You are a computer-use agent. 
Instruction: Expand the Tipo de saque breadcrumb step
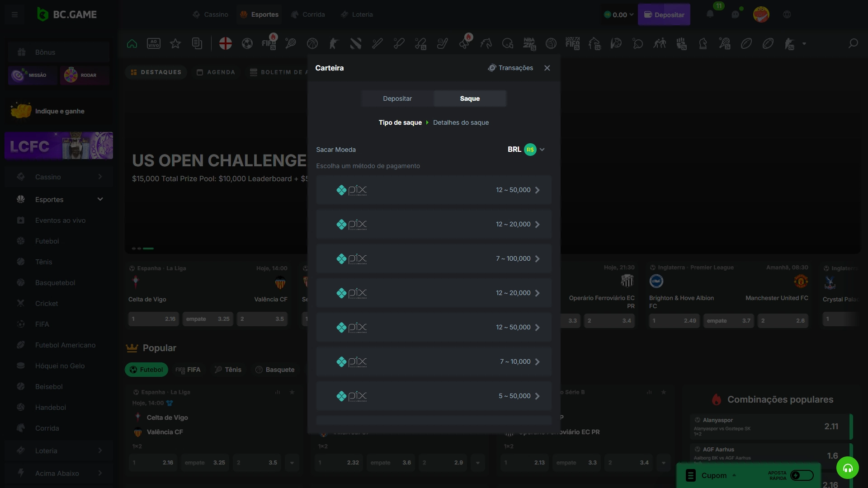point(400,122)
